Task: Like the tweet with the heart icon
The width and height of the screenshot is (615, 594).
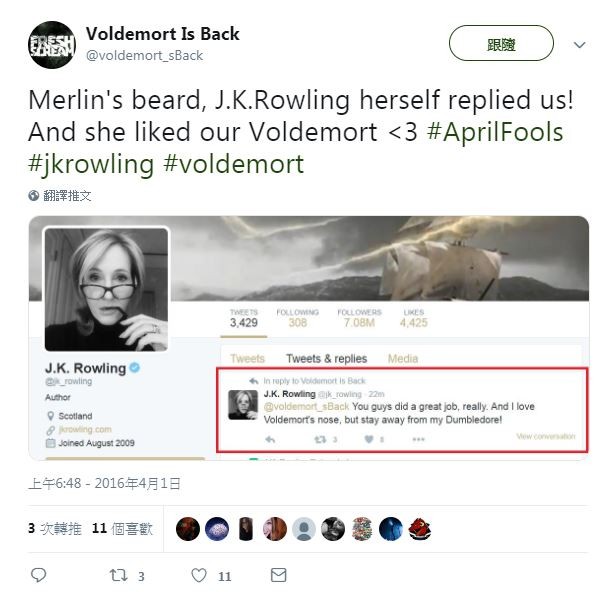Action: (199, 575)
